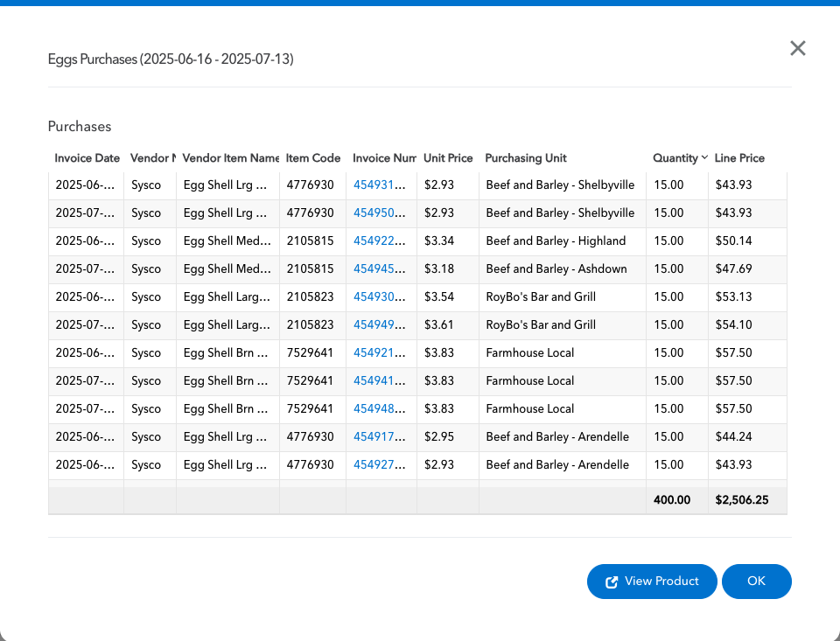Select the Beef and Barley - Highland cell
The height and width of the screenshot is (641, 840).
click(556, 240)
